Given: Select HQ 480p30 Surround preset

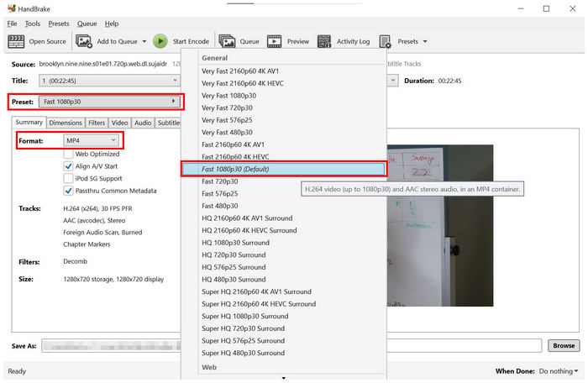Looking at the screenshot, I should click(x=284, y=280).
